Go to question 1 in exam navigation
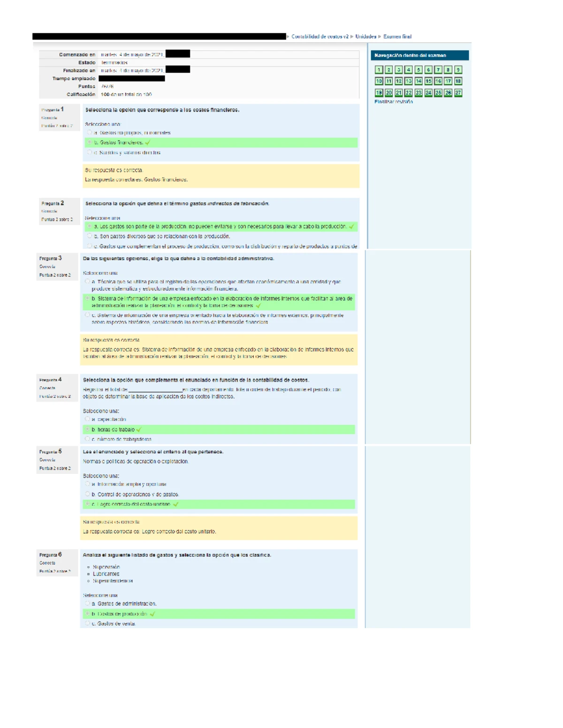563x728 pixels. [379, 70]
